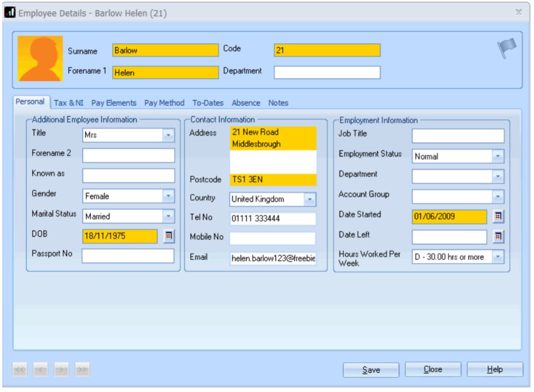Expand the Account Group dropdown

click(x=498, y=197)
